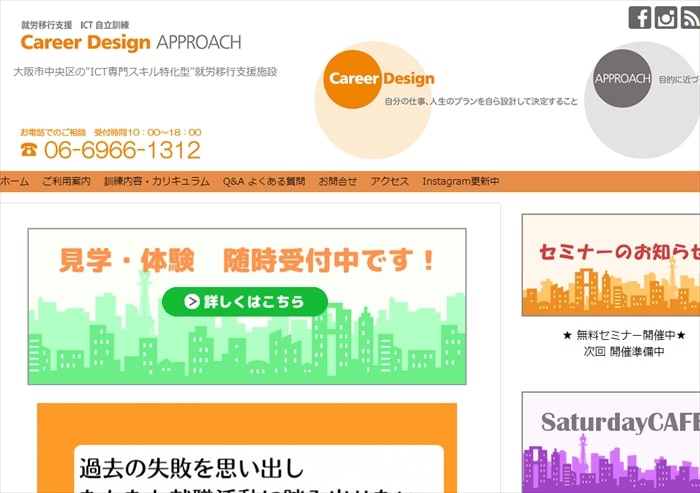Screen dimensions: 700x493
Task: Click the 見学・体験 随時受付中 banner
Action: coord(246,306)
